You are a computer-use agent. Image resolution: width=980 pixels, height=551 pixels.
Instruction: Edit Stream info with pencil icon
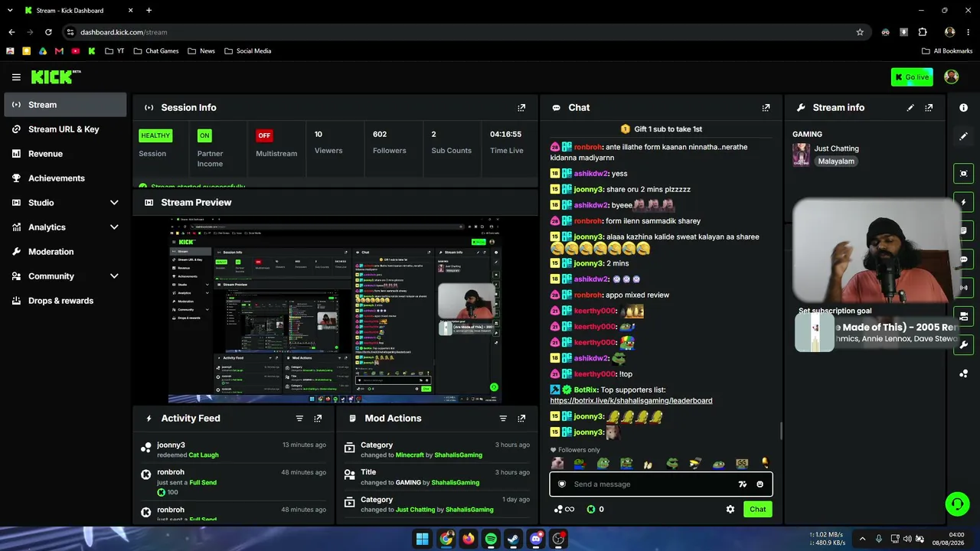910,108
